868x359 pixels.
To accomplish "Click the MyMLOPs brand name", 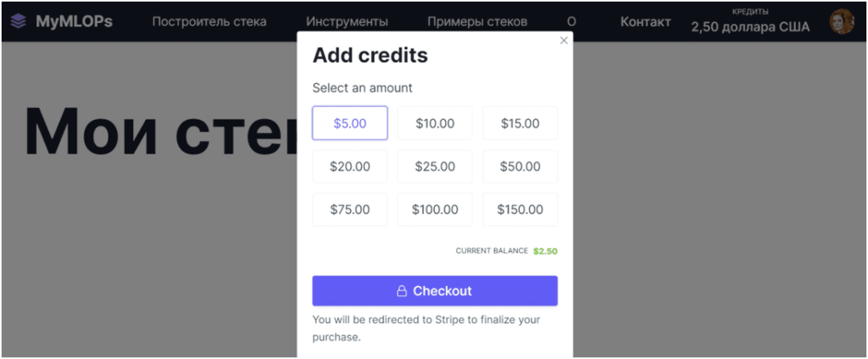I will pos(74,21).
